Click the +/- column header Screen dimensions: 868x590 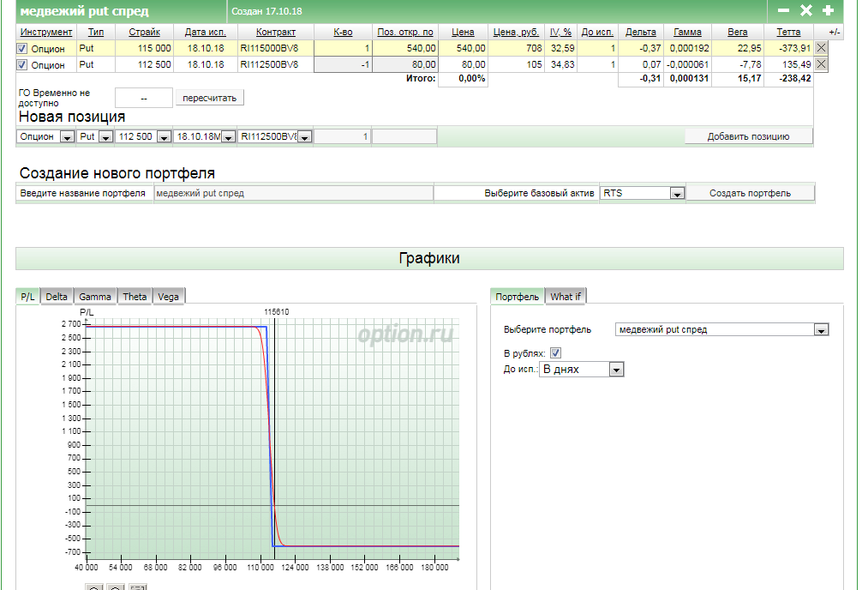tap(834, 32)
